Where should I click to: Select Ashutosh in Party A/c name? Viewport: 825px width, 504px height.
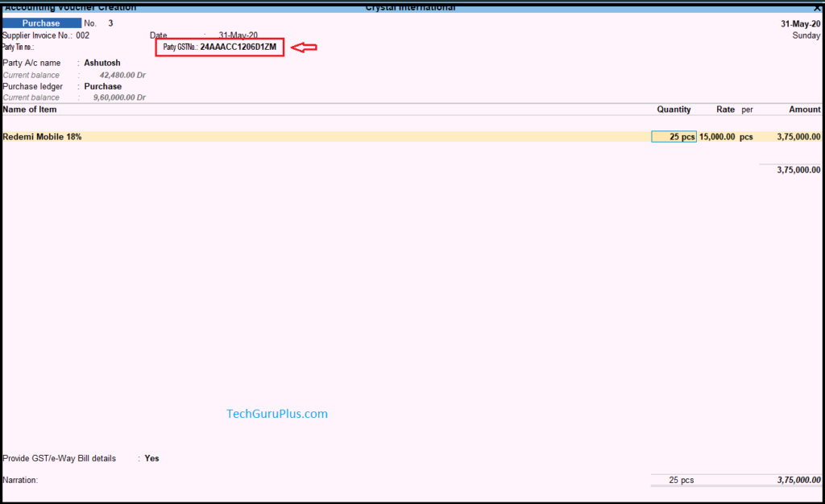(102, 63)
